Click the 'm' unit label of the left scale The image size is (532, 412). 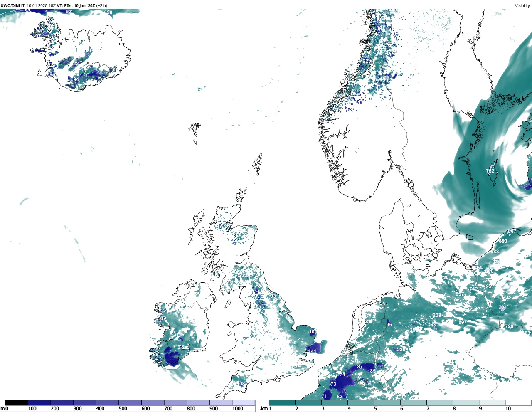pos(2,409)
